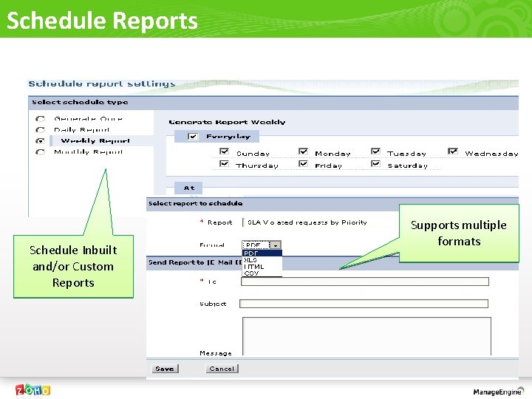The image size is (532, 399).
Task: Click the To email address field
Action: (x=365, y=282)
